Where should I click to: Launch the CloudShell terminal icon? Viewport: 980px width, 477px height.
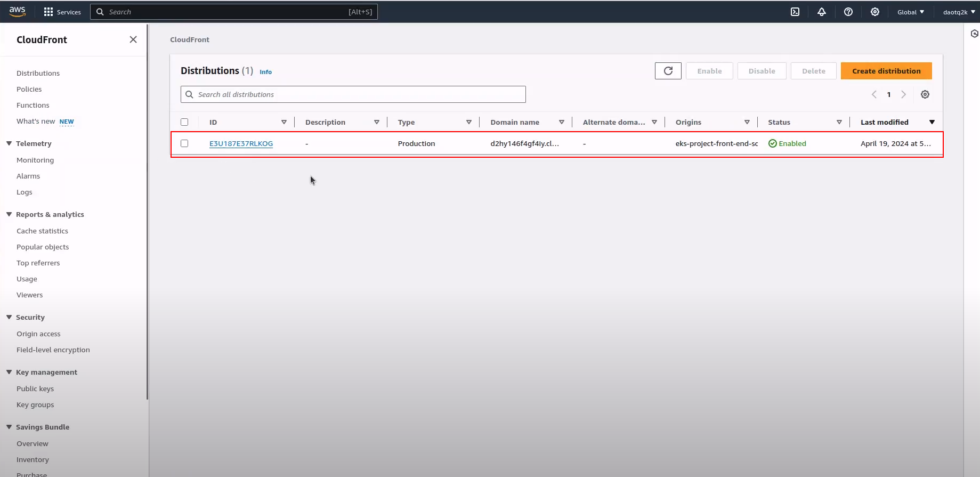tap(795, 12)
